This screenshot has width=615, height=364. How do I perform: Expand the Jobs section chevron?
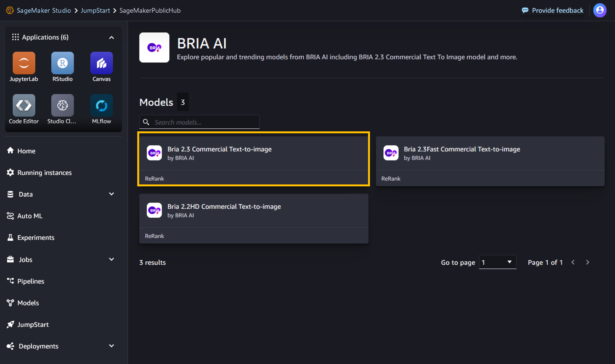click(x=111, y=259)
